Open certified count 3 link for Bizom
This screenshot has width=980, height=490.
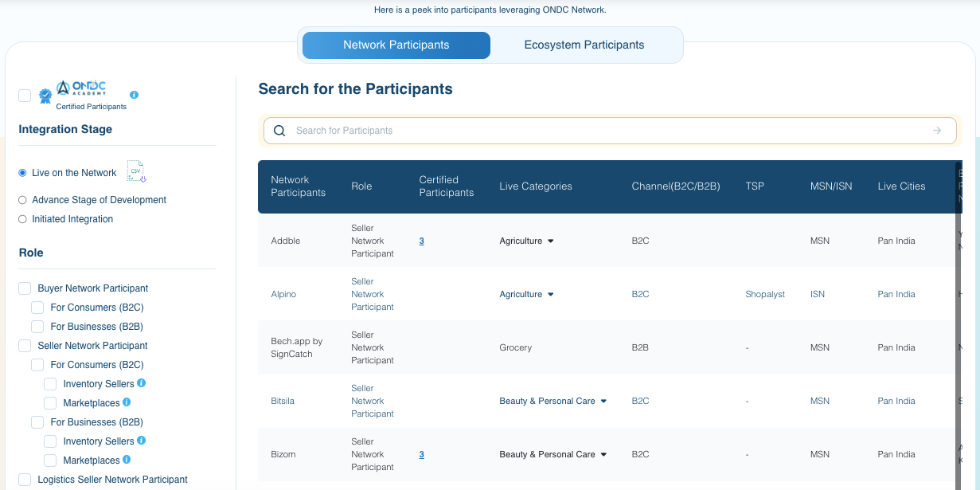(422, 454)
